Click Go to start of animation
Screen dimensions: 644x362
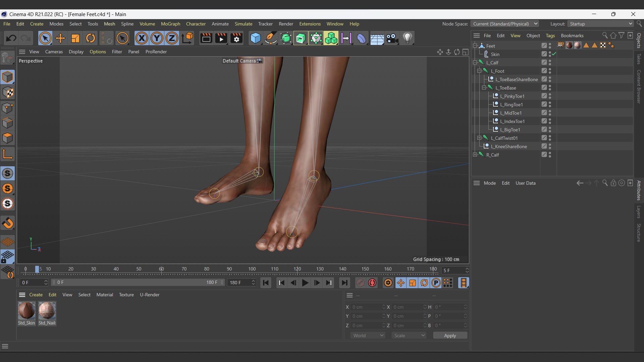click(266, 283)
